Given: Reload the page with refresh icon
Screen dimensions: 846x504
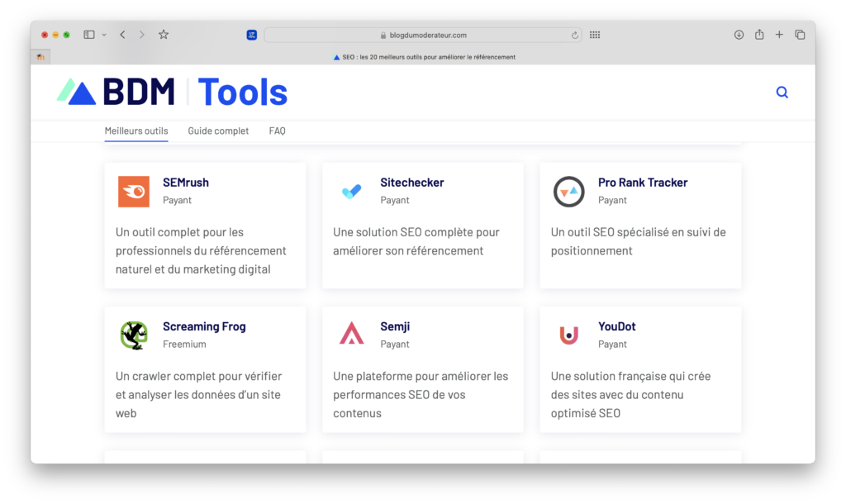Looking at the screenshot, I should pyautogui.click(x=575, y=35).
